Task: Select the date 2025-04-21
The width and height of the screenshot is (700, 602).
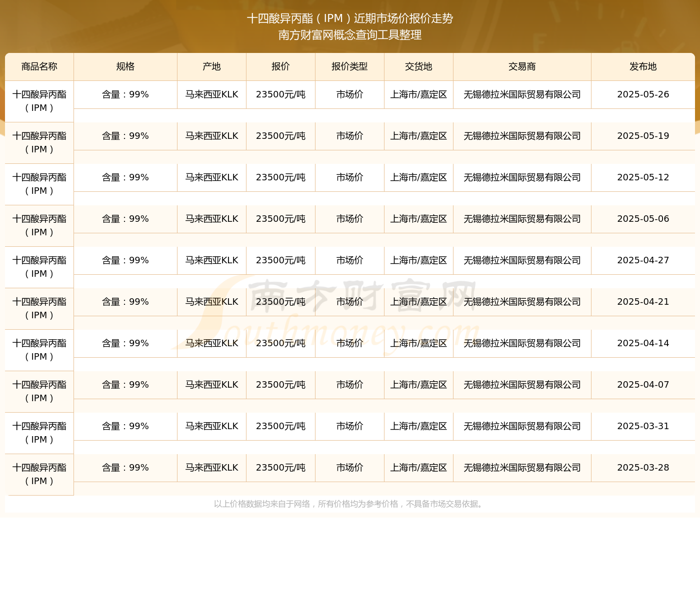Action: point(643,302)
